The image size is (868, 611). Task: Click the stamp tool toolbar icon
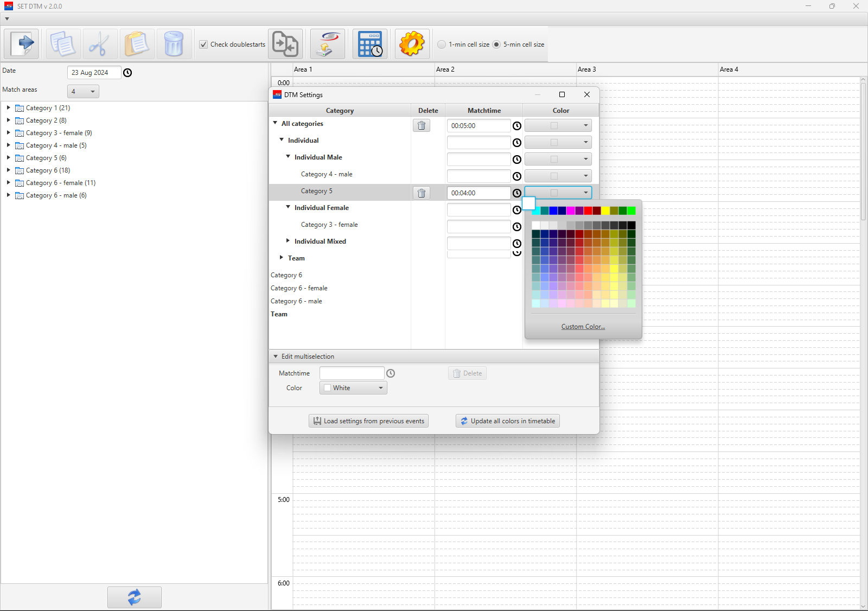coord(328,44)
